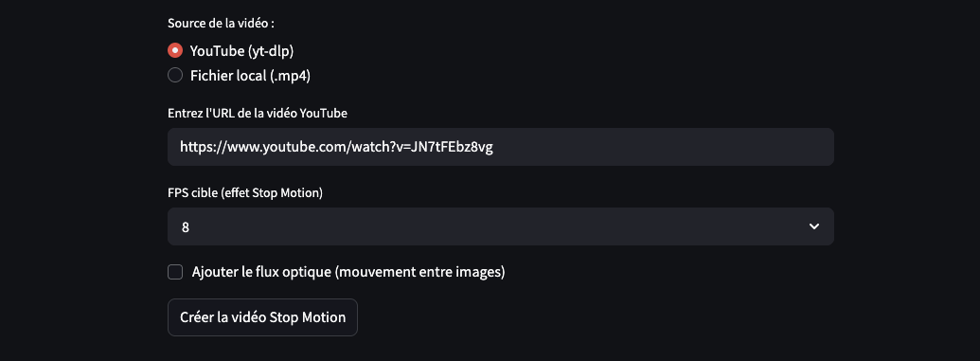Tick the Ajouter le flux optique checkbox

(175, 272)
